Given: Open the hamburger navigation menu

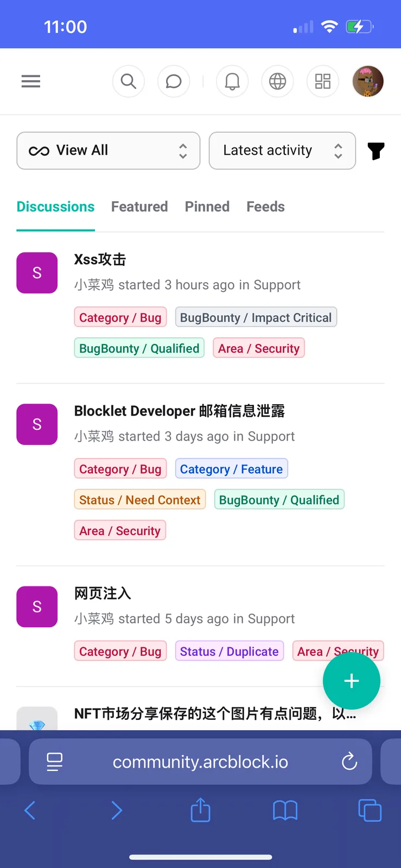Looking at the screenshot, I should tap(31, 81).
